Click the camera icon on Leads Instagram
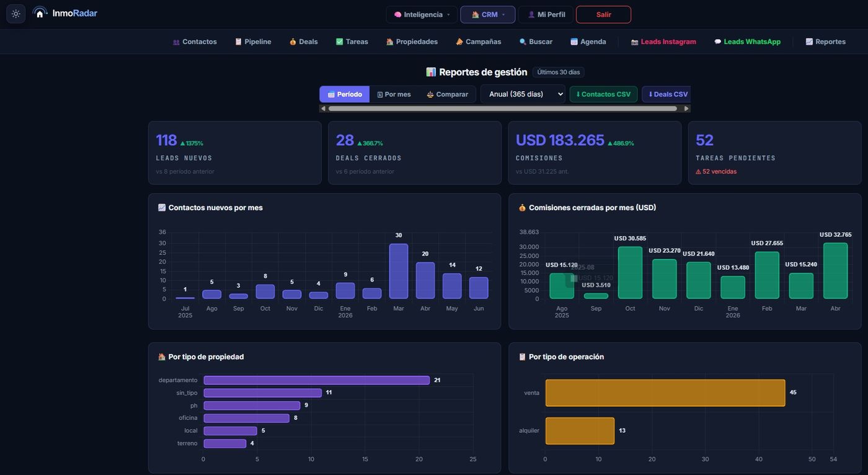The height and width of the screenshot is (475, 868). (634, 42)
